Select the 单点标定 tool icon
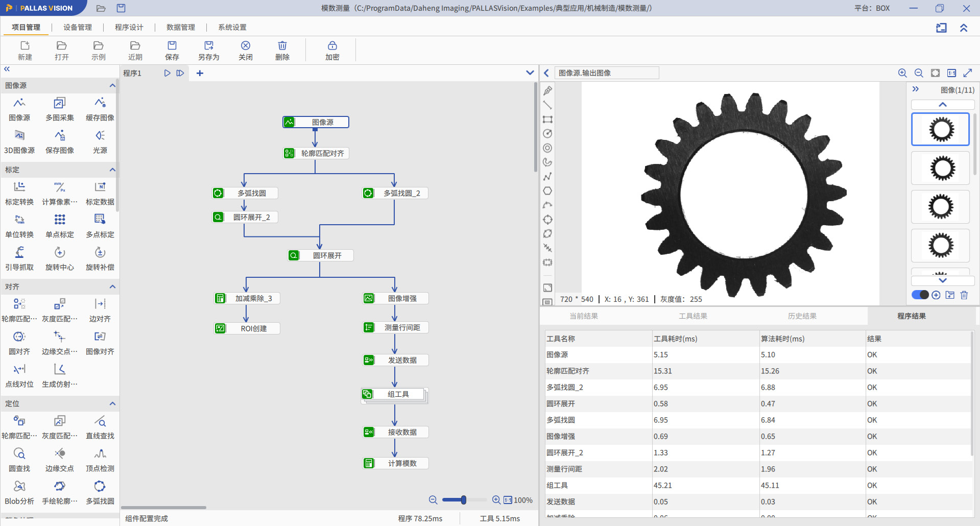The width and height of the screenshot is (980, 526). pyautogui.click(x=60, y=220)
